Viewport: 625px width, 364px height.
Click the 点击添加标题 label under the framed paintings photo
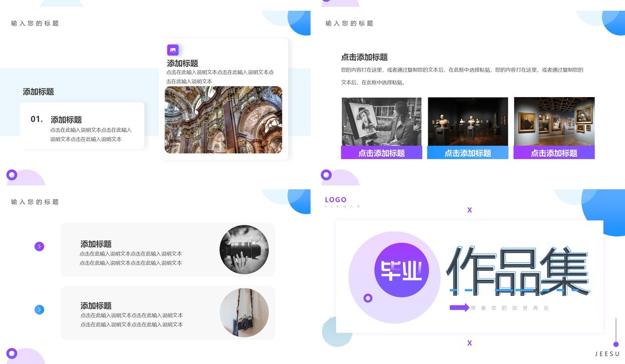pyautogui.click(x=554, y=153)
